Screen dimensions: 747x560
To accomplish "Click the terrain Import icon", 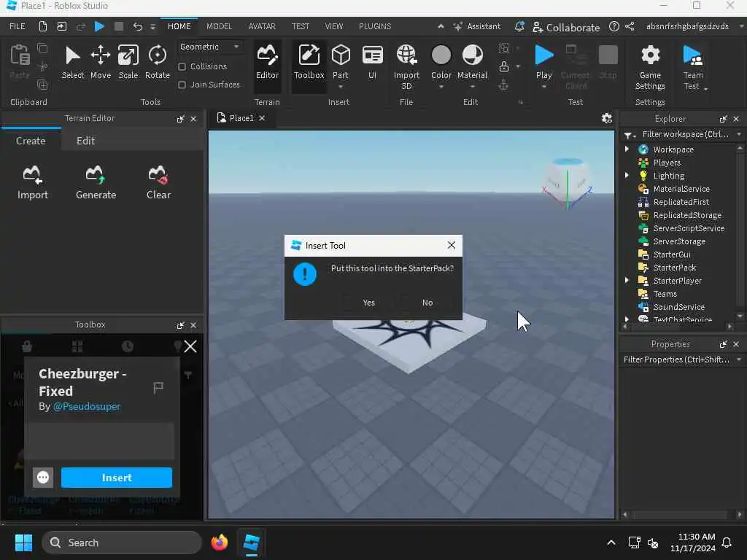I will (x=32, y=183).
